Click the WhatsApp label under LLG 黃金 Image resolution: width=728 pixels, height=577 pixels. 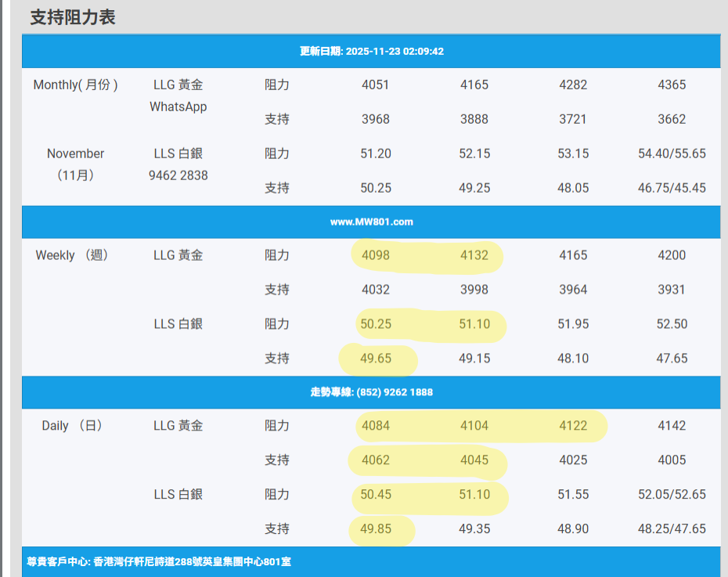(x=178, y=106)
